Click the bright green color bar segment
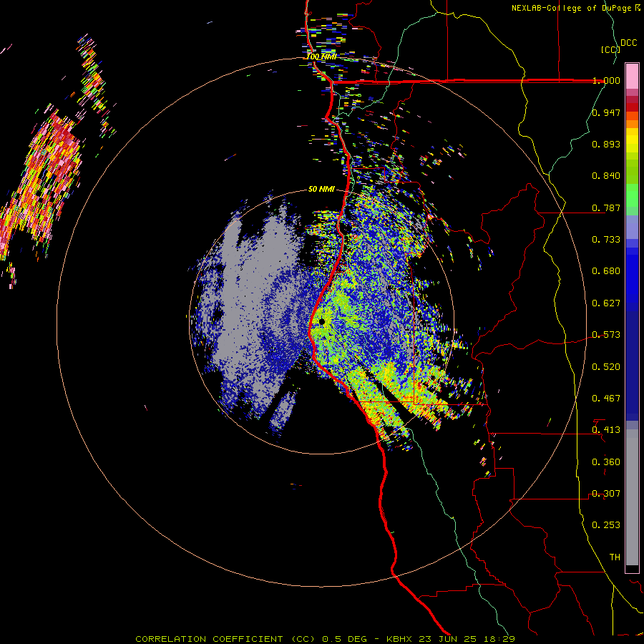Viewport: 644px width, 644px height. tap(632, 195)
